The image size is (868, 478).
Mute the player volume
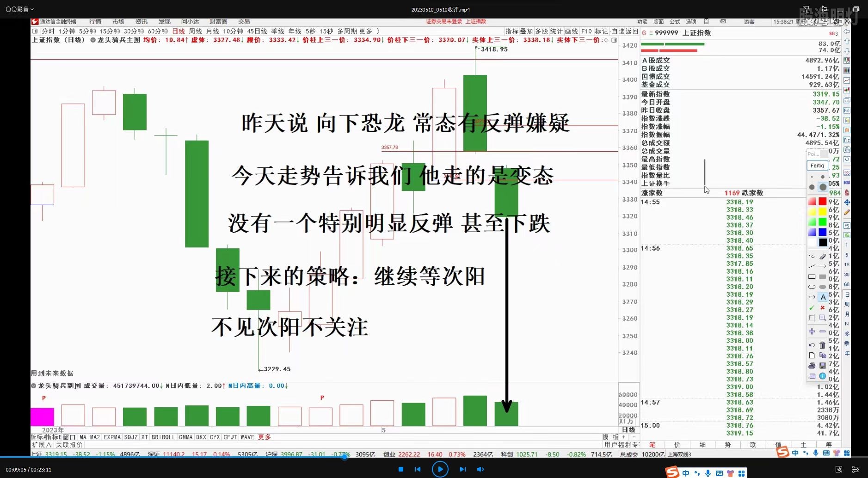[480, 469]
